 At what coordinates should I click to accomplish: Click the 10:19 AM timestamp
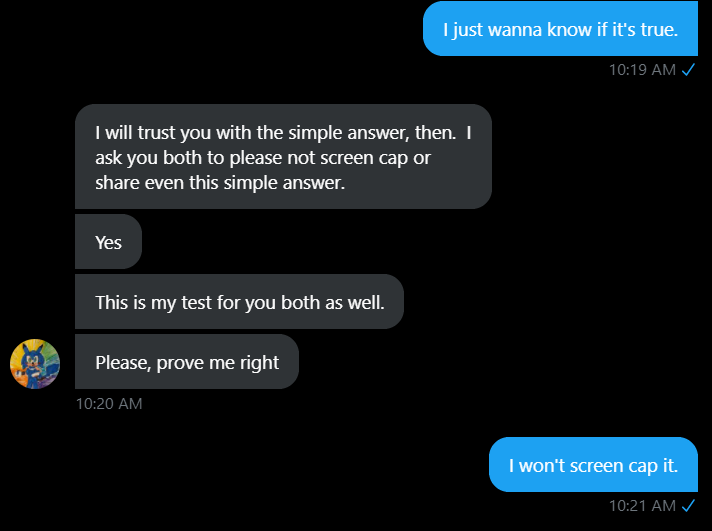pos(642,69)
